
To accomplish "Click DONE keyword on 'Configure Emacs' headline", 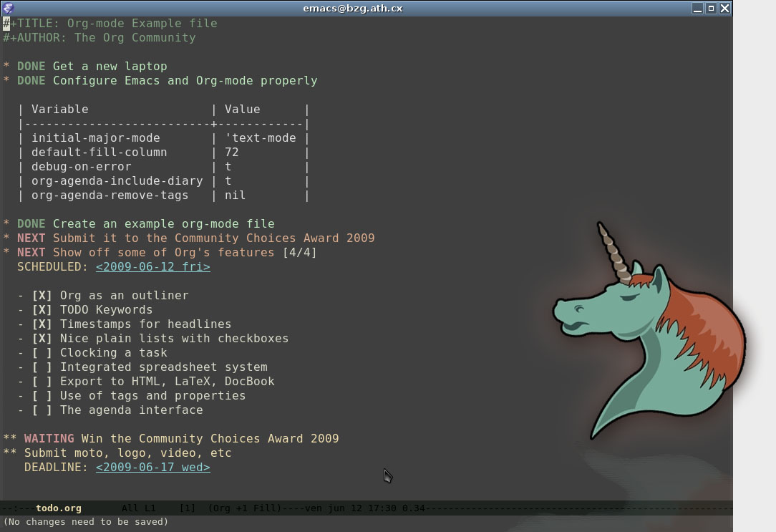I will coord(31,81).
